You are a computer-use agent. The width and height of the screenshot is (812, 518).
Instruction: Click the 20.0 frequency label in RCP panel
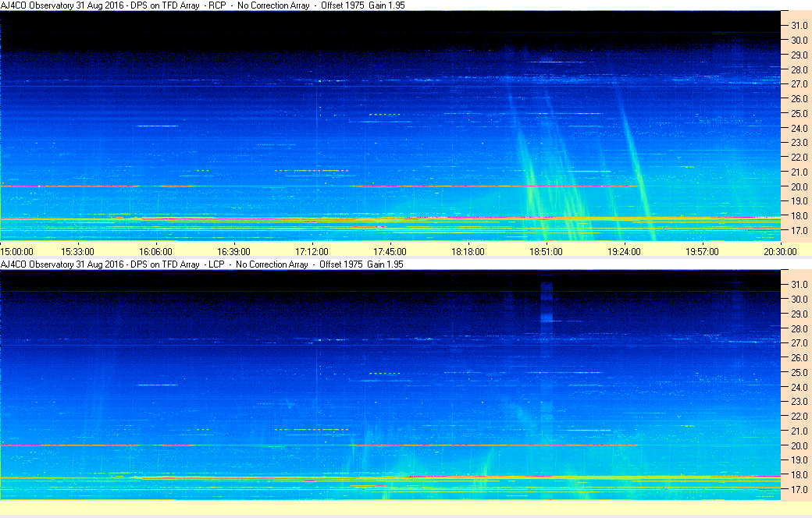[x=799, y=186]
